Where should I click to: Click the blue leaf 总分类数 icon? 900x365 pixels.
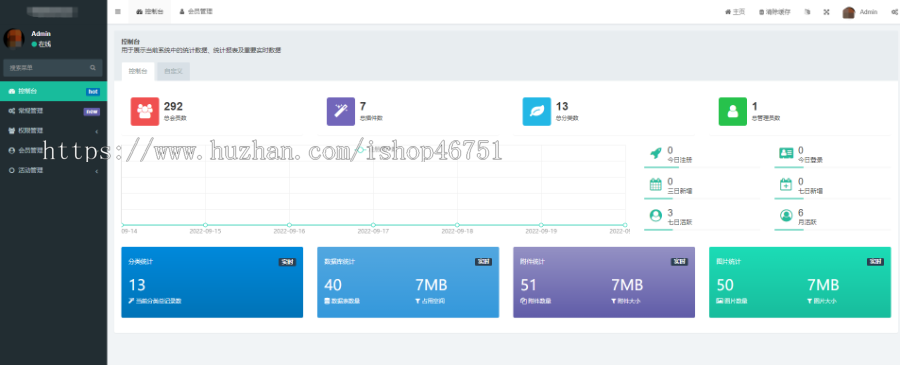tap(537, 111)
